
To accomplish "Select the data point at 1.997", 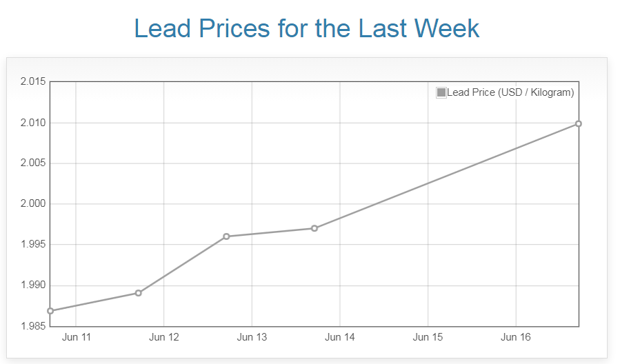I will pyautogui.click(x=314, y=228).
